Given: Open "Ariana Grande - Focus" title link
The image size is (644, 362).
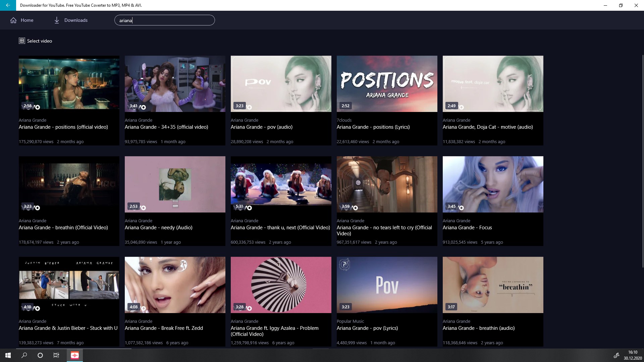Looking at the screenshot, I should click(x=467, y=228).
